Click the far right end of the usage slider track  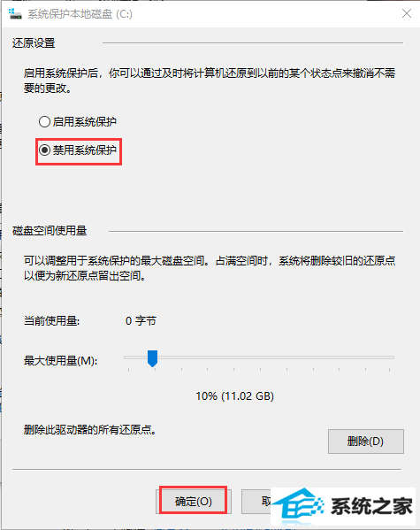click(x=392, y=357)
